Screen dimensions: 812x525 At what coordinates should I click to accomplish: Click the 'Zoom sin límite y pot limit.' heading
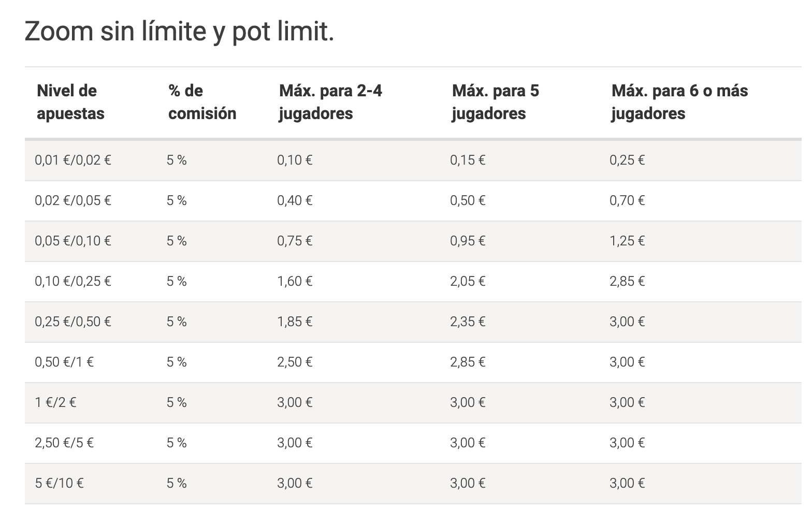pos(179,32)
